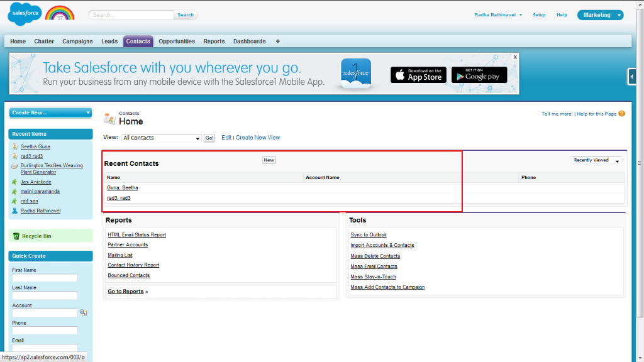Click account icon beside Burlington Textiles
The width and height of the screenshot is (644, 362).
point(15,166)
